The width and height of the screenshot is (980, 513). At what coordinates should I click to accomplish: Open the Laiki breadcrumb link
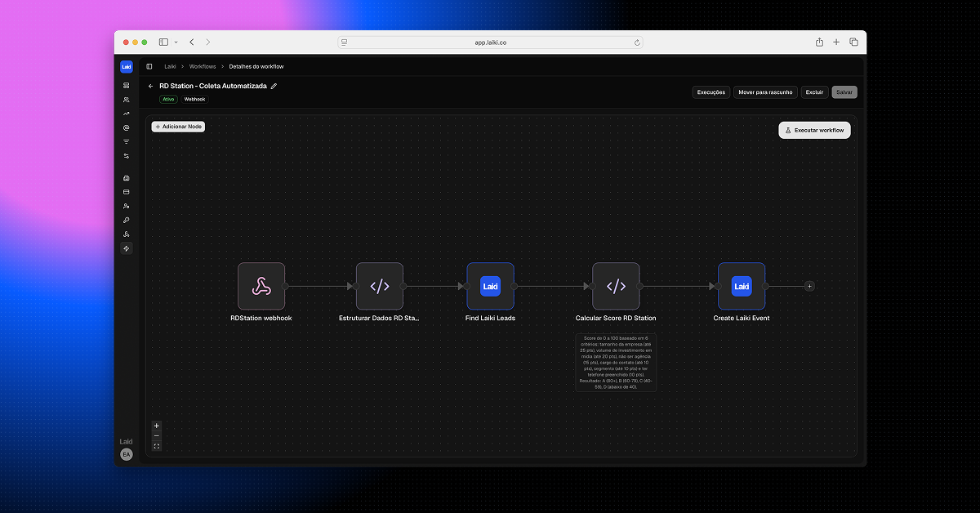170,66
